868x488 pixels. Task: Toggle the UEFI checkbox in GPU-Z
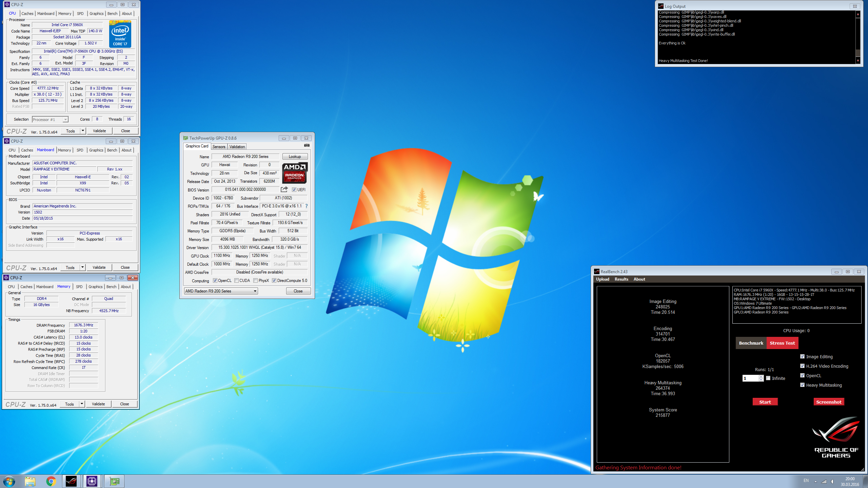pos(294,190)
